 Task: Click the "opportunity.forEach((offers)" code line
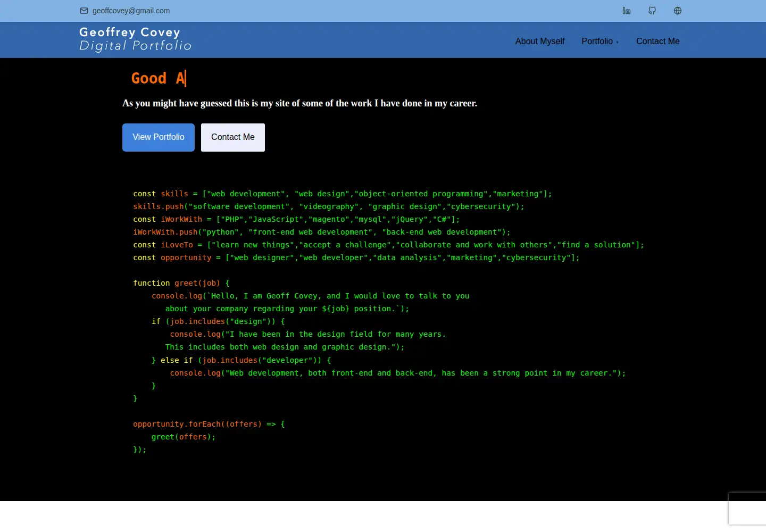coord(209,424)
